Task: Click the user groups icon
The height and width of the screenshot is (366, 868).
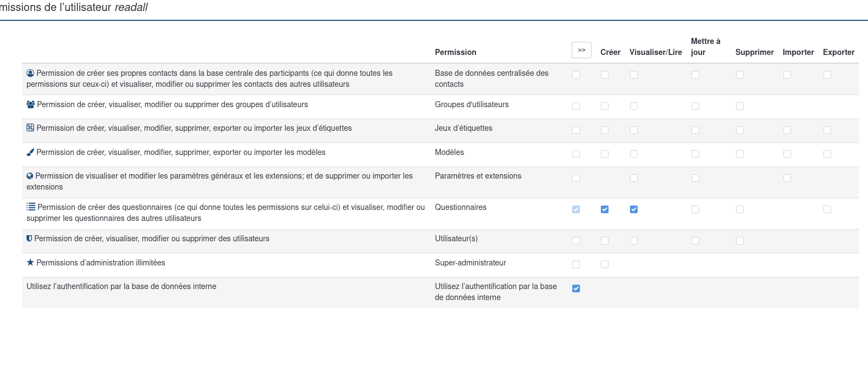Action: (x=31, y=104)
